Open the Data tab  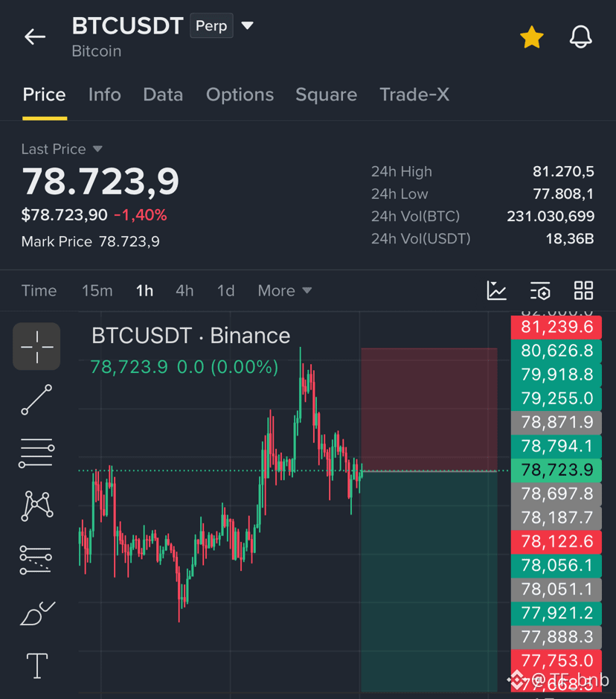[x=163, y=95]
